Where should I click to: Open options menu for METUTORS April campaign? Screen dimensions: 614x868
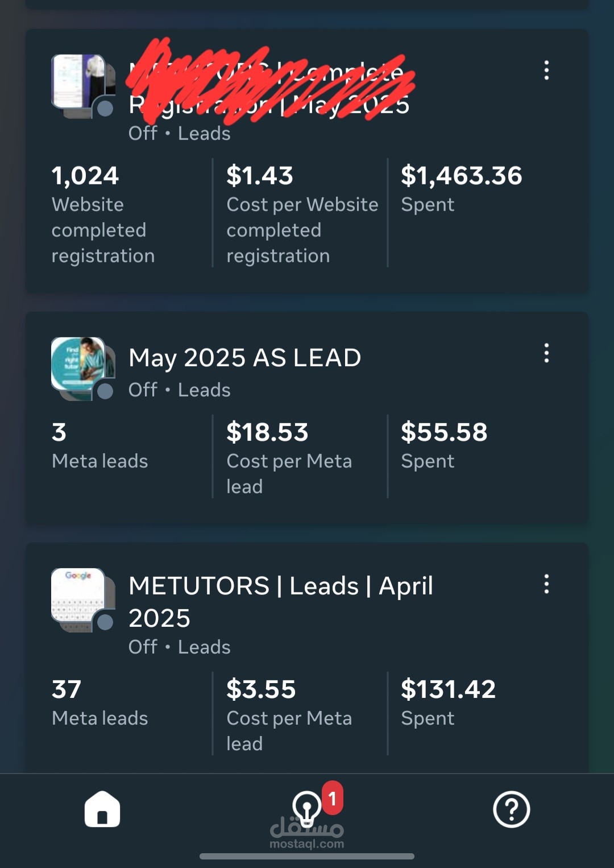(x=546, y=584)
